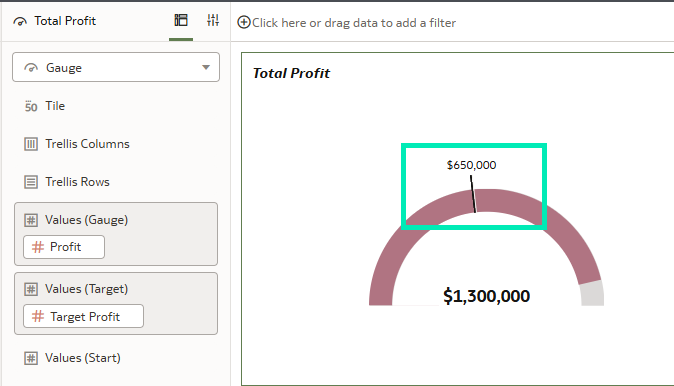
Task: Click the Total Profit chart title
Action: [291, 73]
